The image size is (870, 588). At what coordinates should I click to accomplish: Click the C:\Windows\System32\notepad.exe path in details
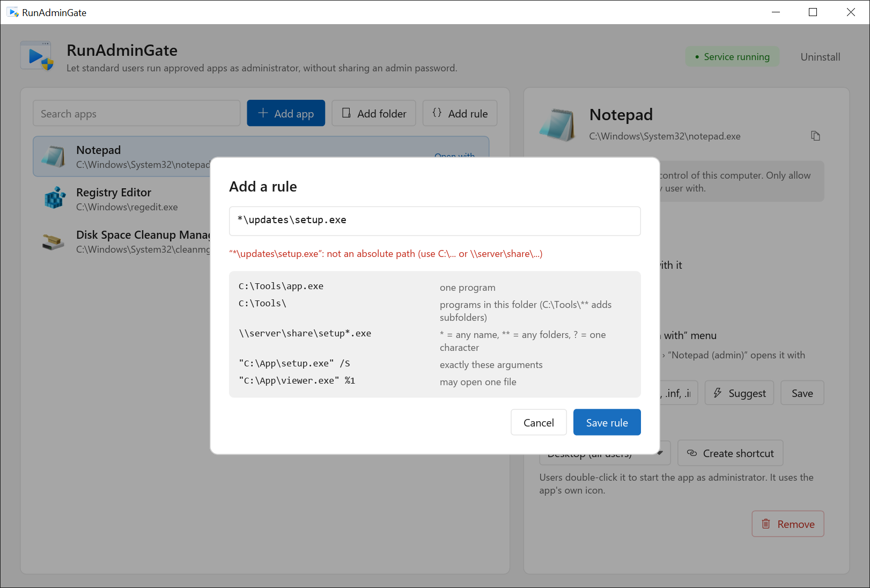[665, 136]
